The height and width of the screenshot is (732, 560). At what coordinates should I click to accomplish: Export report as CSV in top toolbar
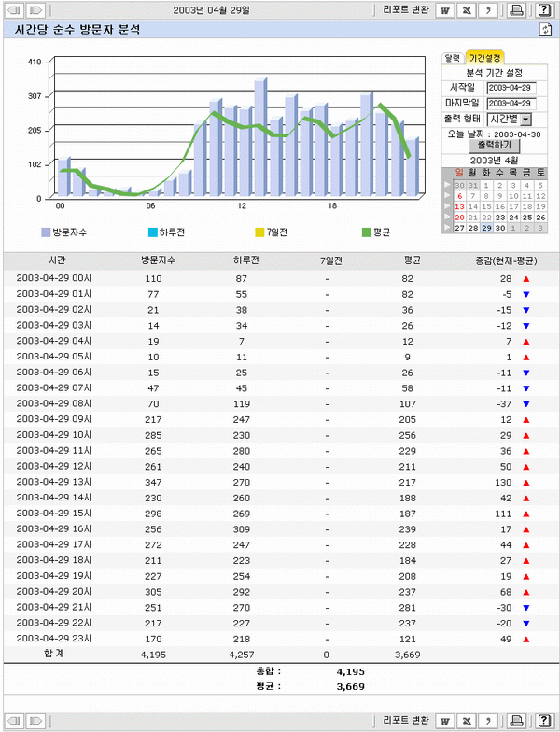click(487, 9)
